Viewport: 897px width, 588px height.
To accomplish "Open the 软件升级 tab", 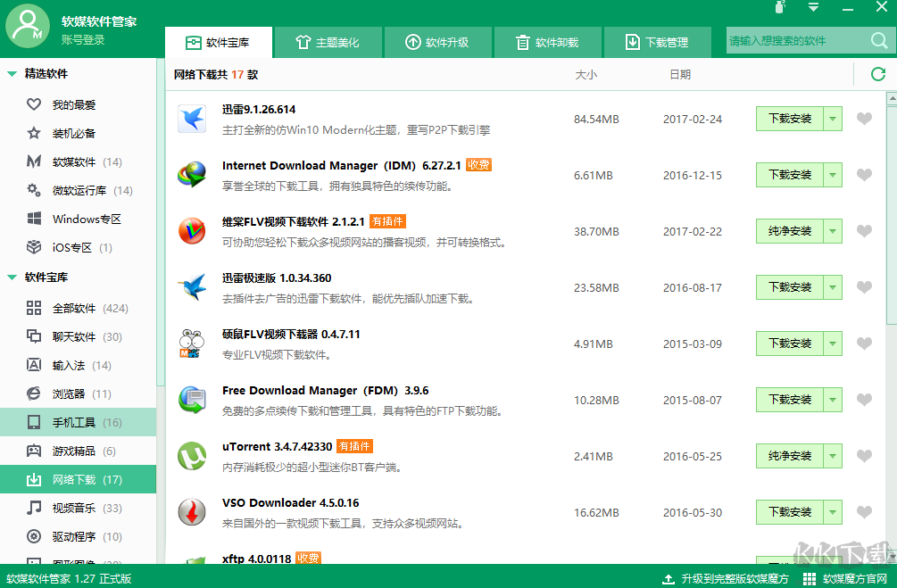I will coord(437,42).
